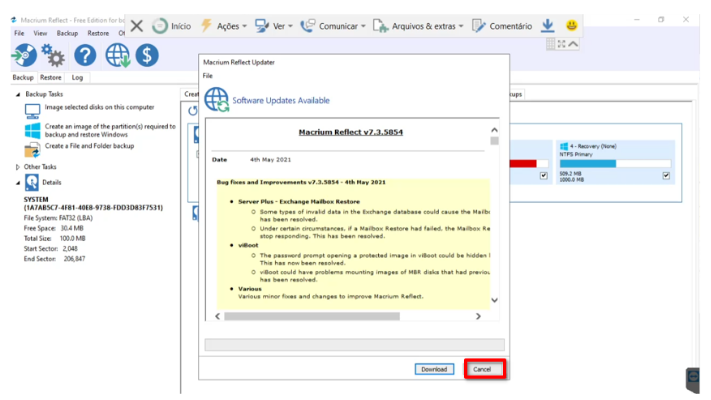Viewport: 711px width, 400px height.
Task: Open the View menu in Macrium Reflect
Action: [x=40, y=33]
